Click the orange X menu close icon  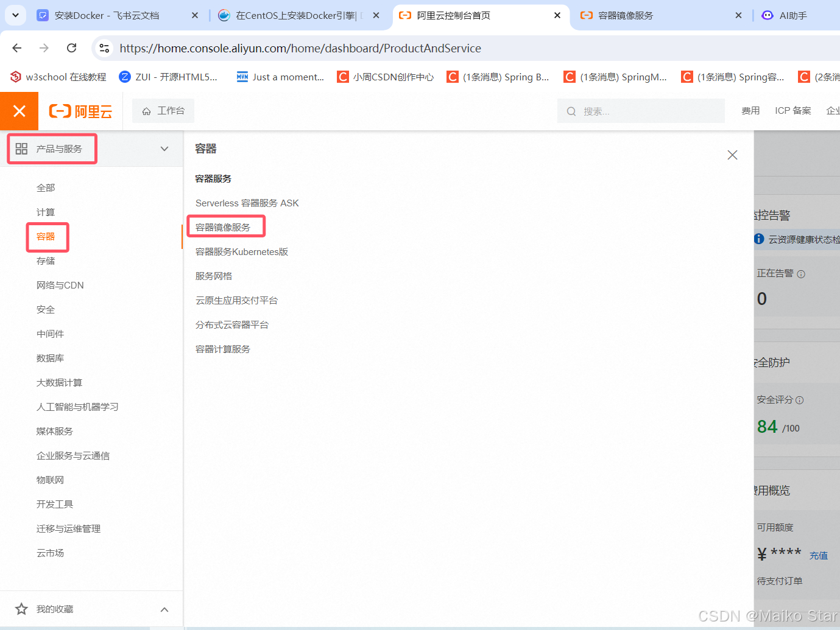19,111
